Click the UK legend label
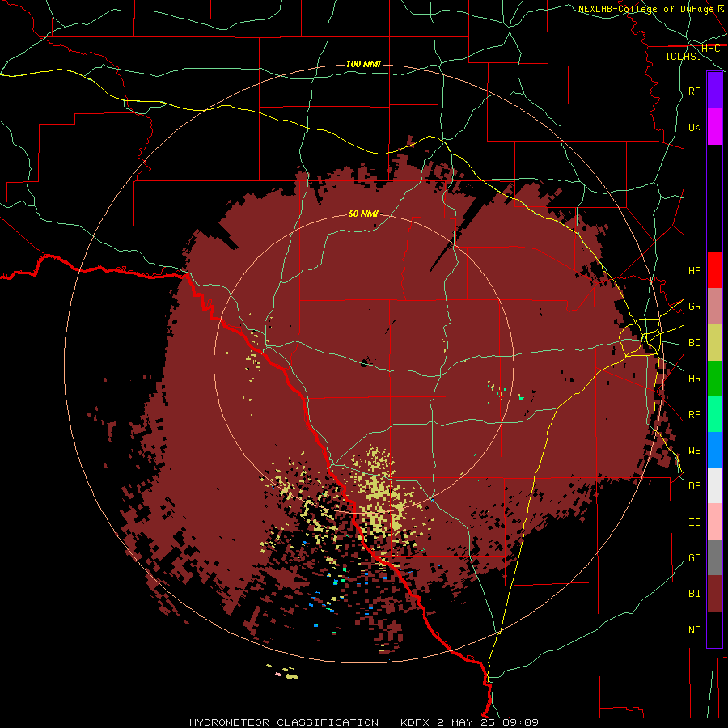Screen dimensions: 728x728 694,127
